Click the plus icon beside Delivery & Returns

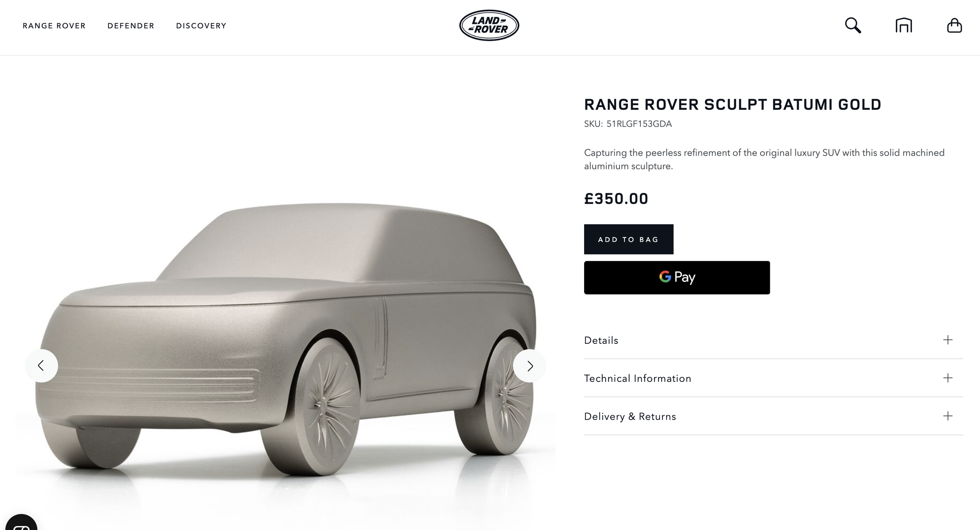pyautogui.click(x=947, y=416)
